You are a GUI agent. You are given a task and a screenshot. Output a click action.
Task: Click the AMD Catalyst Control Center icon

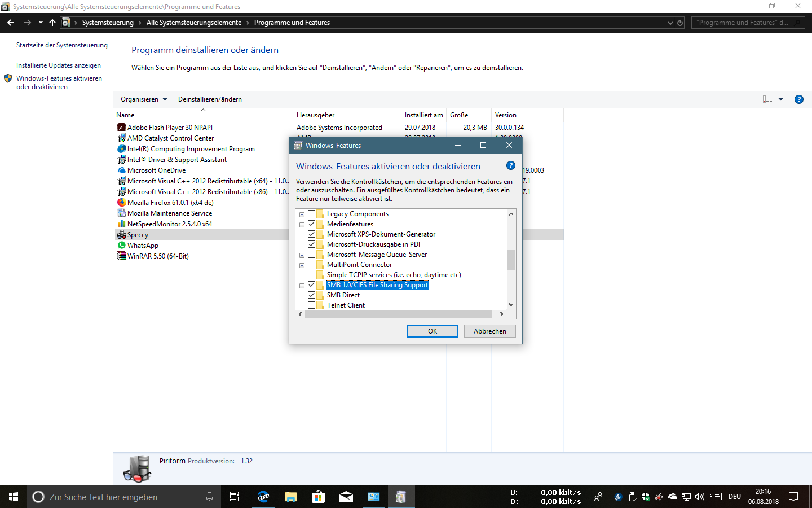[121, 138]
